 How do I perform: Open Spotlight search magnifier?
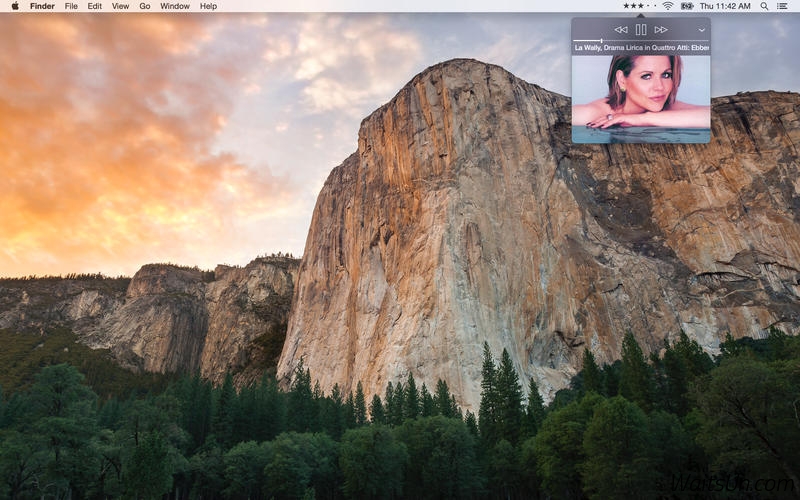point(764,6)
